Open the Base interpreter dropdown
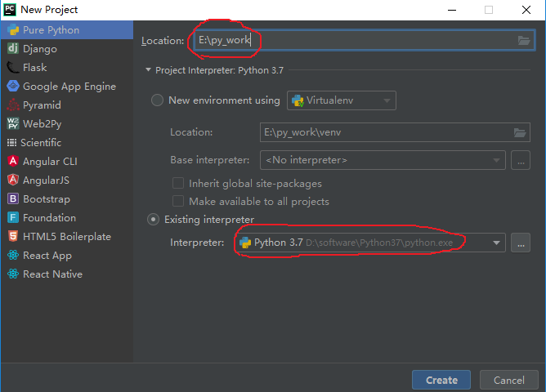 [x=383, y=160]
